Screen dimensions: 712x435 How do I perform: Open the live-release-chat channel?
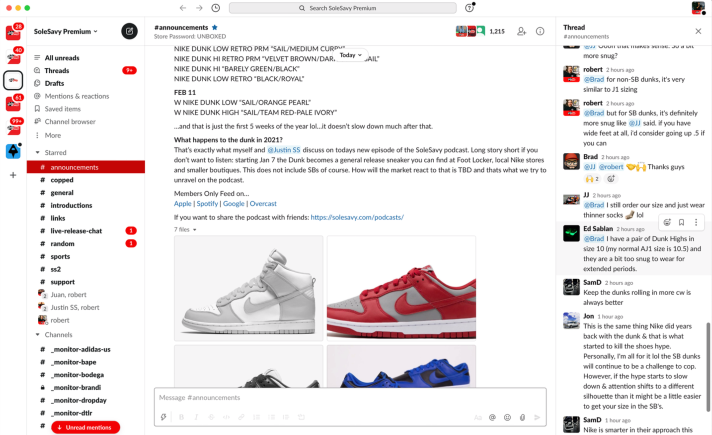coord(76,231)
